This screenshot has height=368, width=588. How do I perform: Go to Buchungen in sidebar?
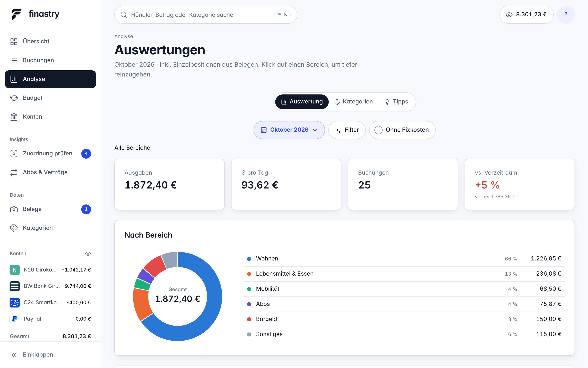click(50, 60)
